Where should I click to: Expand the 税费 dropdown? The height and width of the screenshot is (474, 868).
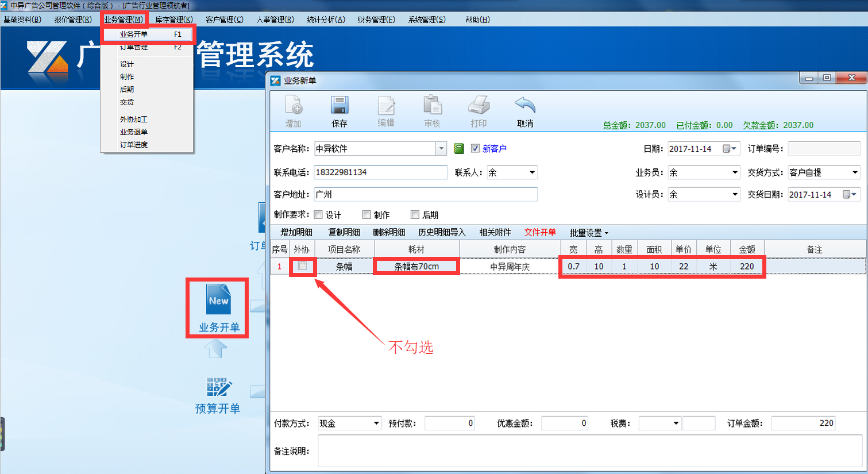coord(676,423)
